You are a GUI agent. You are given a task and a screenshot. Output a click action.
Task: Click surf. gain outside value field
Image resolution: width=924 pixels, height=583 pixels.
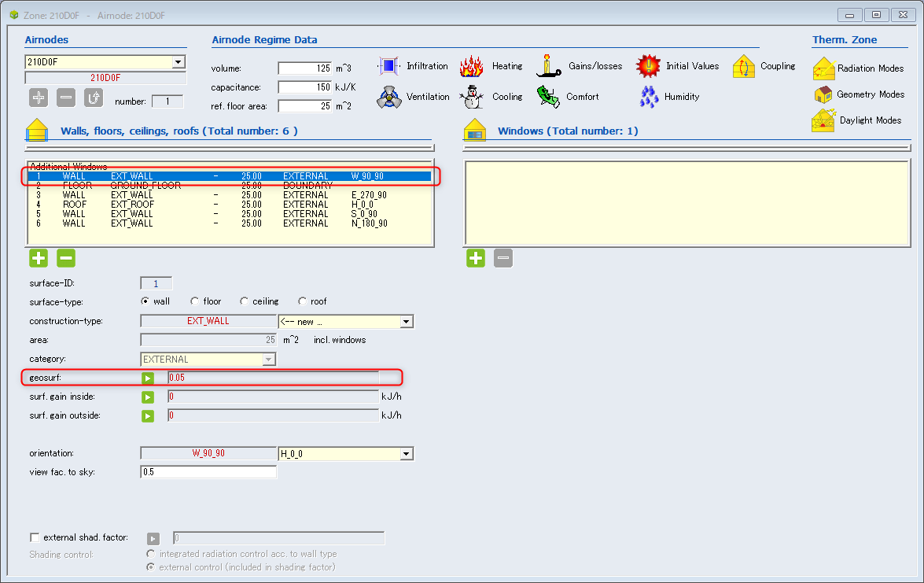click(274, 415)
